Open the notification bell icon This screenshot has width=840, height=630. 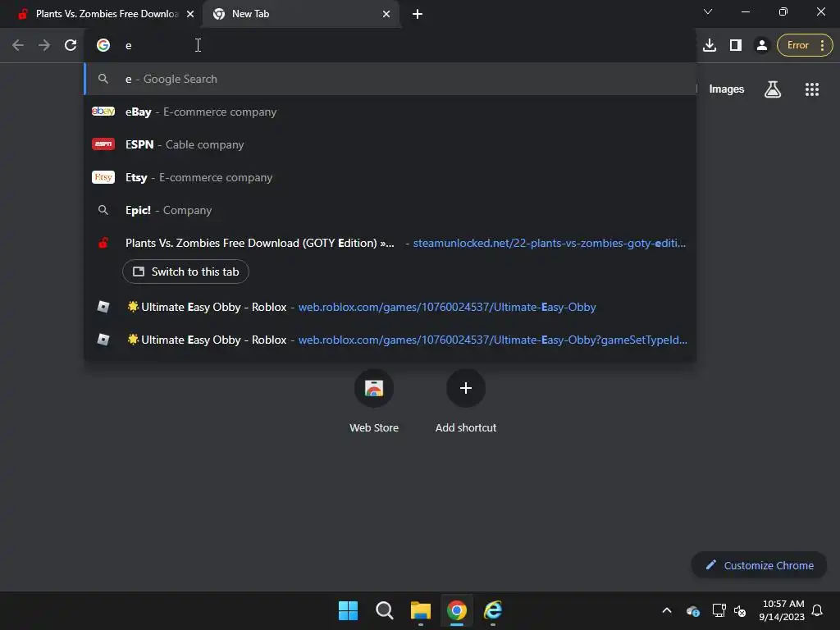point(818,610)
